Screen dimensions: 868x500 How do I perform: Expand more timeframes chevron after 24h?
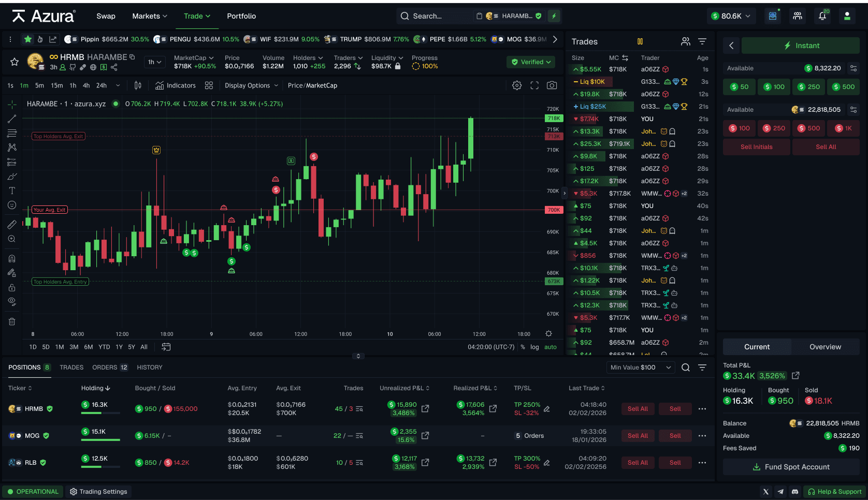click(x=118, y=85)
